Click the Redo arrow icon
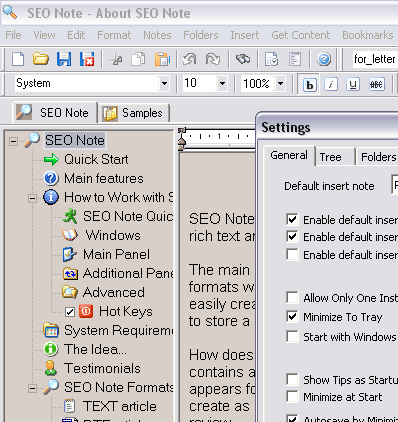Viewport: 398px width, 422px height. [x=213, y=59]
